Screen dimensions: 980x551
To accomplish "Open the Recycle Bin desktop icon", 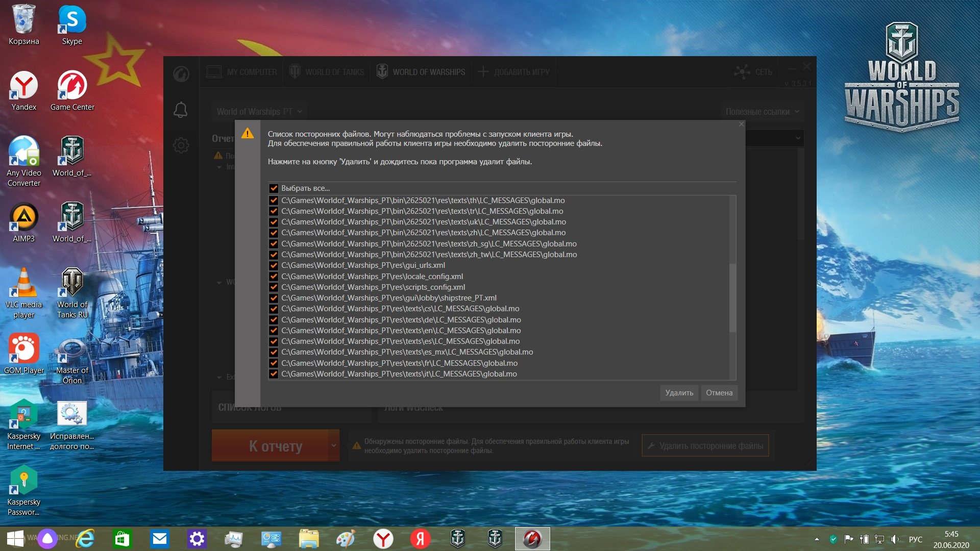I will pyautogui.click(x=23, y=24).
